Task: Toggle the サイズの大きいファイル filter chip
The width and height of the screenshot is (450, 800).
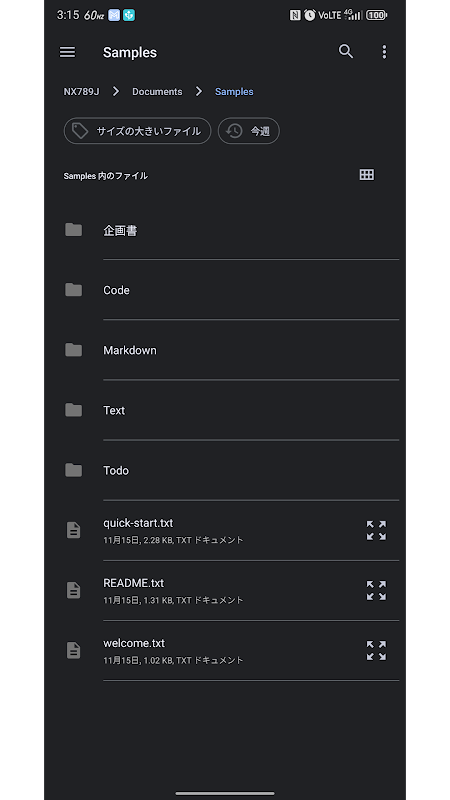Action: (x=137, y=131)
